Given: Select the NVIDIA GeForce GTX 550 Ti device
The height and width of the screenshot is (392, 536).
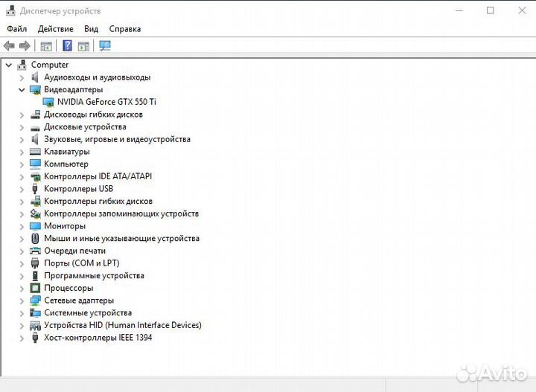Looking at the screenshot, I should tap(106, 102).
